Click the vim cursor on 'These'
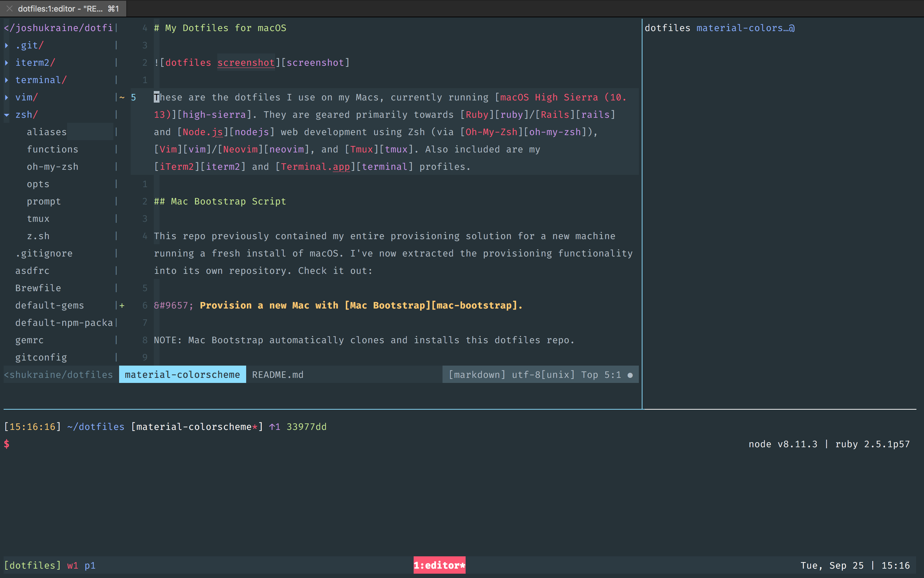The height and width of the screenshot is (578, 924). [x=157, y=97]
